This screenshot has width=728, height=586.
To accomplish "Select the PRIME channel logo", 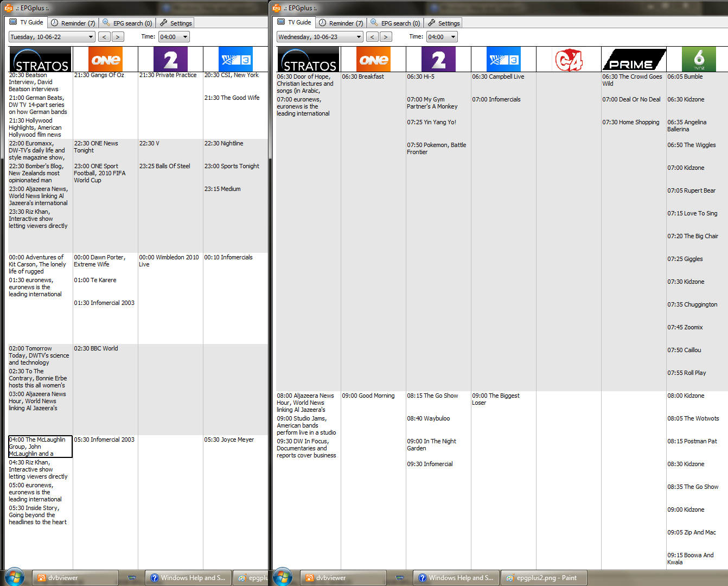I will 634,59.
